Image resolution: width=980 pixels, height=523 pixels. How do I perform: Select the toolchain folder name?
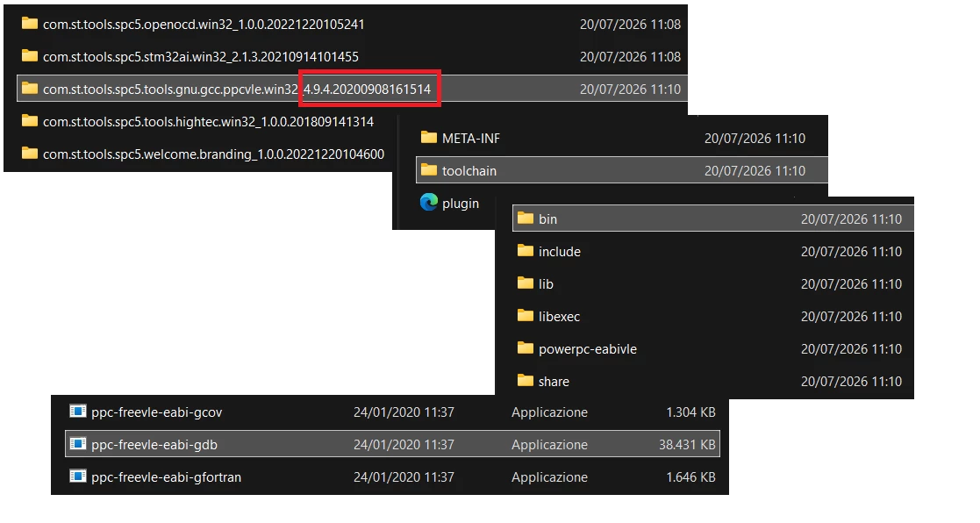tap(469, 171)
